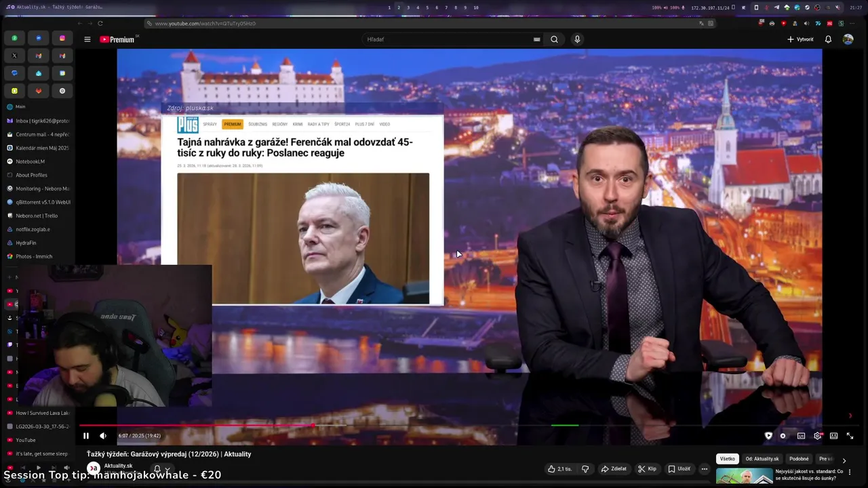Open the Kalendár mien Máj 2025 tab

tap(39, 148)
